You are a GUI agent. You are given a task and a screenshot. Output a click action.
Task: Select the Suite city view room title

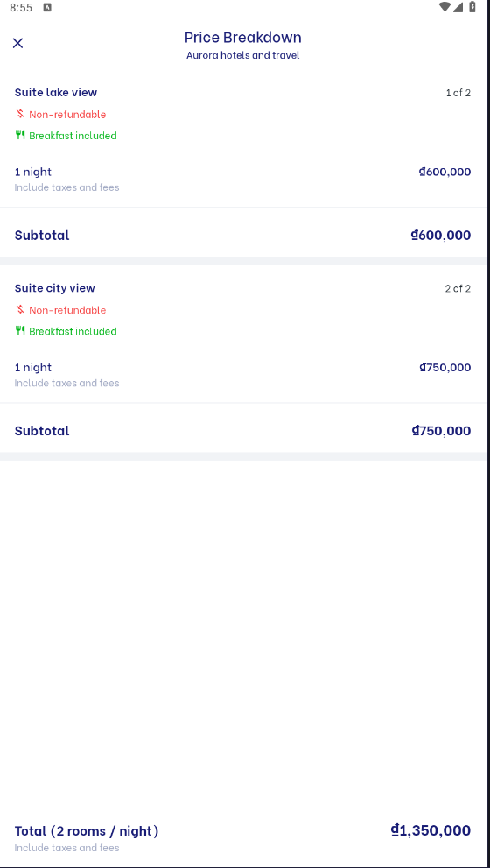55,288
